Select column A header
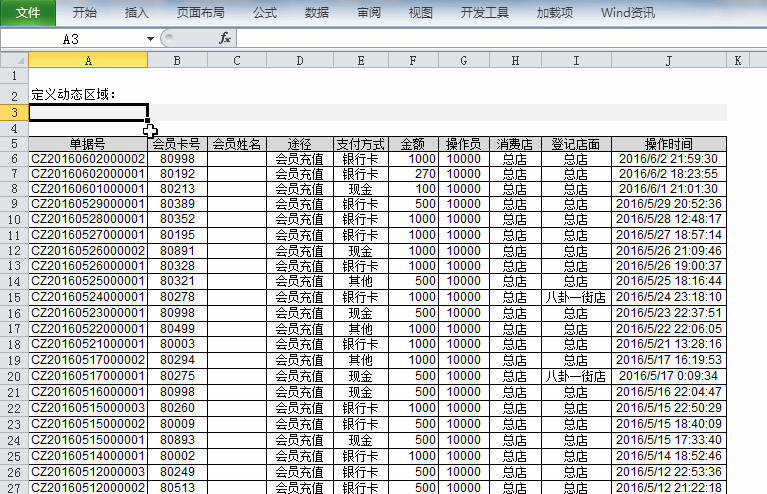 [88, 60]
